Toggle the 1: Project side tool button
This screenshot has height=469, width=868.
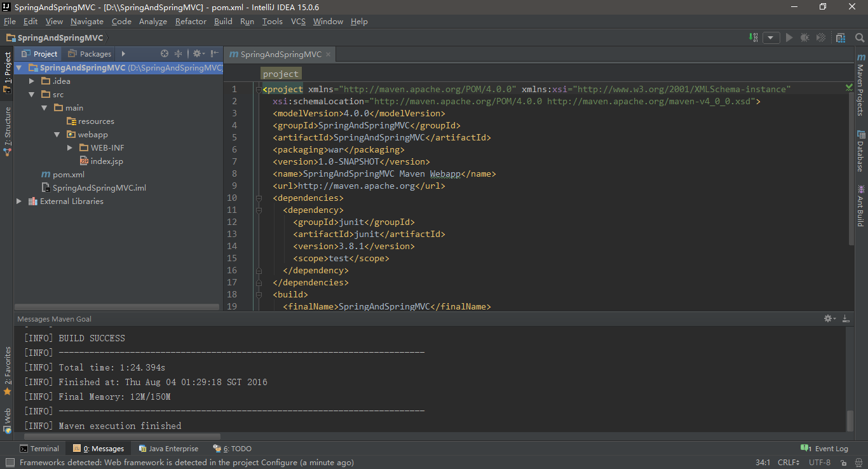click(x=7, y=72)
